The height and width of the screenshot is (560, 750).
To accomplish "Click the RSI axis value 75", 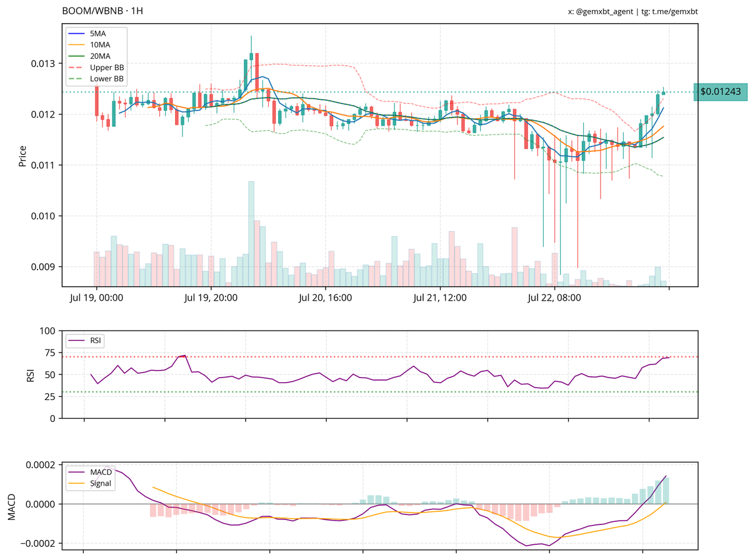I will (50, 352).
